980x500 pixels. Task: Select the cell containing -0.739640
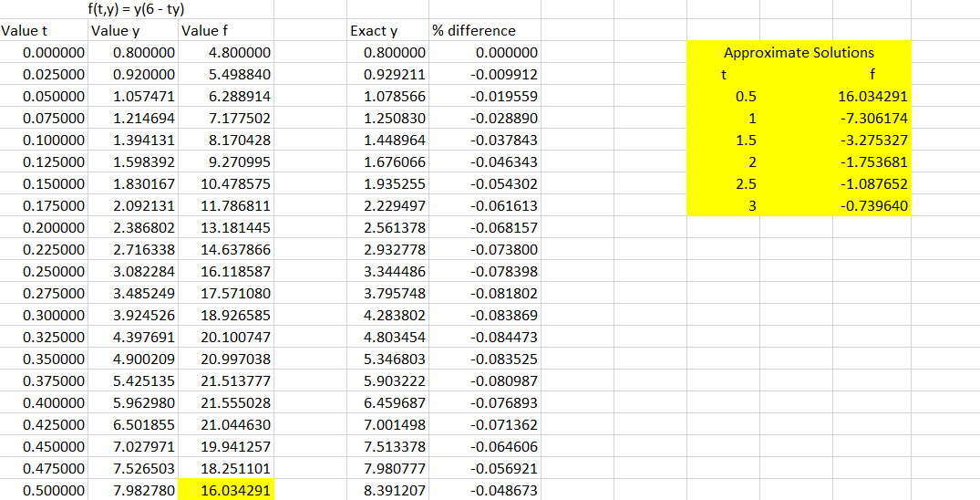(x=872, y=206)
